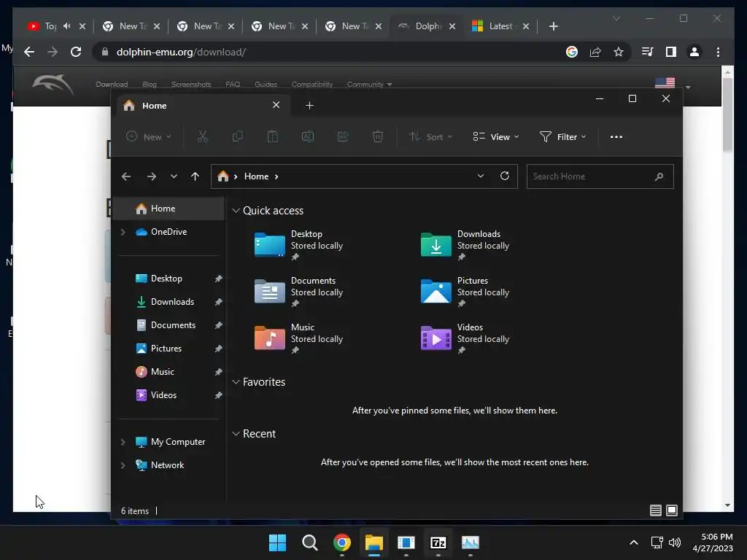Click the magnifier icon in Search Home
Screen dimensions: 747x560
[x=659, y=176]
